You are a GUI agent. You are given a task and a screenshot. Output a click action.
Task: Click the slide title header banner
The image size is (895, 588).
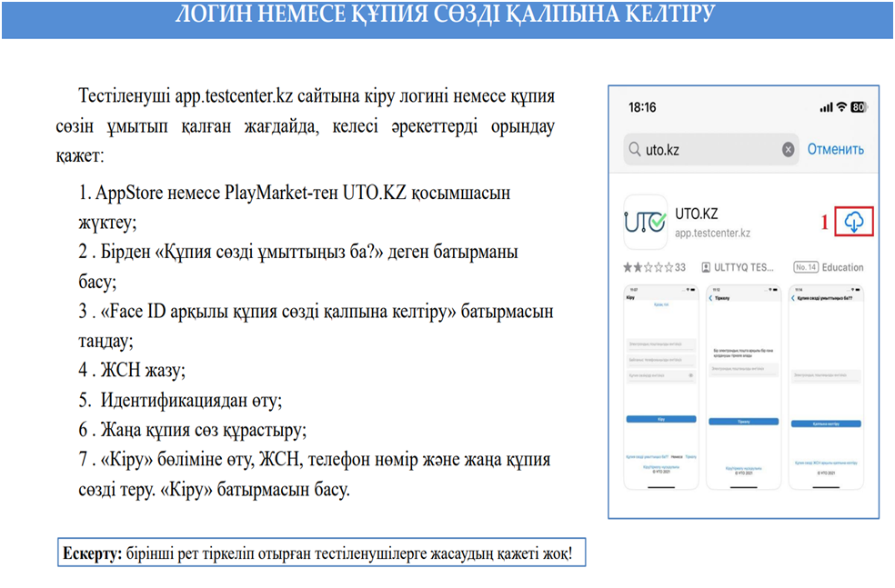(446, 16)
